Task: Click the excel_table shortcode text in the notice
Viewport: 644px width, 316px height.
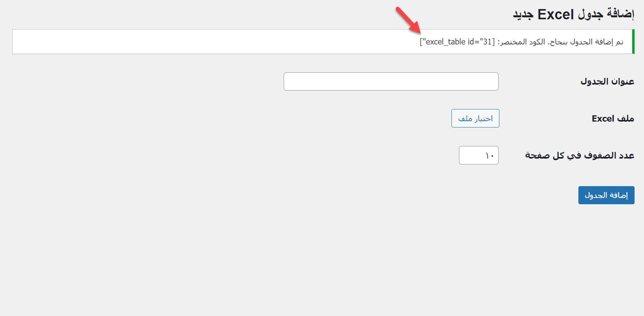Action: click(444, 42)
